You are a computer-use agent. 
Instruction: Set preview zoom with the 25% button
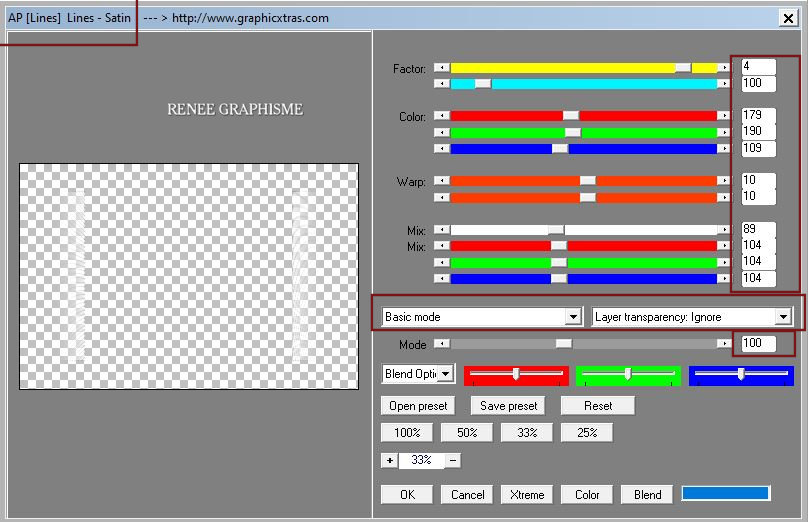(586, 433)
